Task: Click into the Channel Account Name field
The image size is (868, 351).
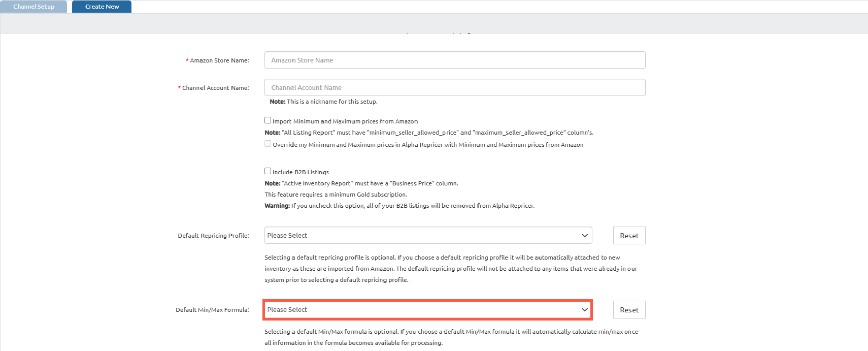Action: pos(454,87)
